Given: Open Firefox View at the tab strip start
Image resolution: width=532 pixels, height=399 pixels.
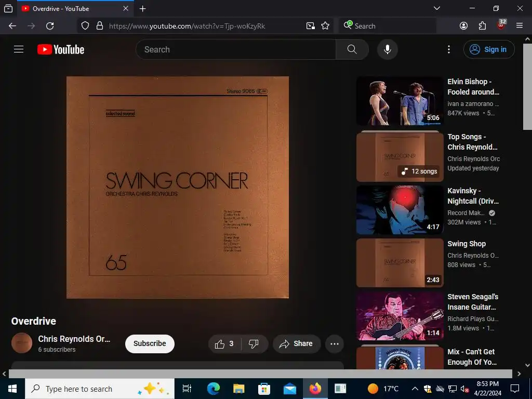Looking at the screenshot, I should coord(8,9).
